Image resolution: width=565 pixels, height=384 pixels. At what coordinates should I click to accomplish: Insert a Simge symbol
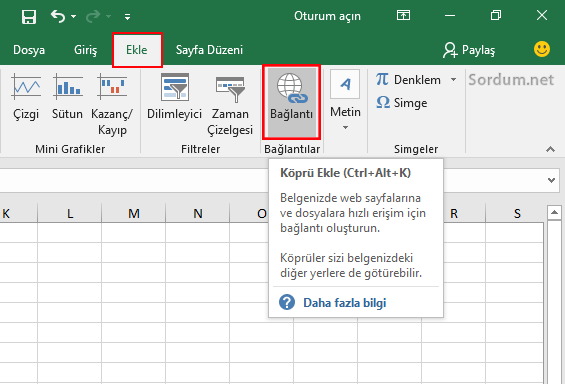click(401, 103)
